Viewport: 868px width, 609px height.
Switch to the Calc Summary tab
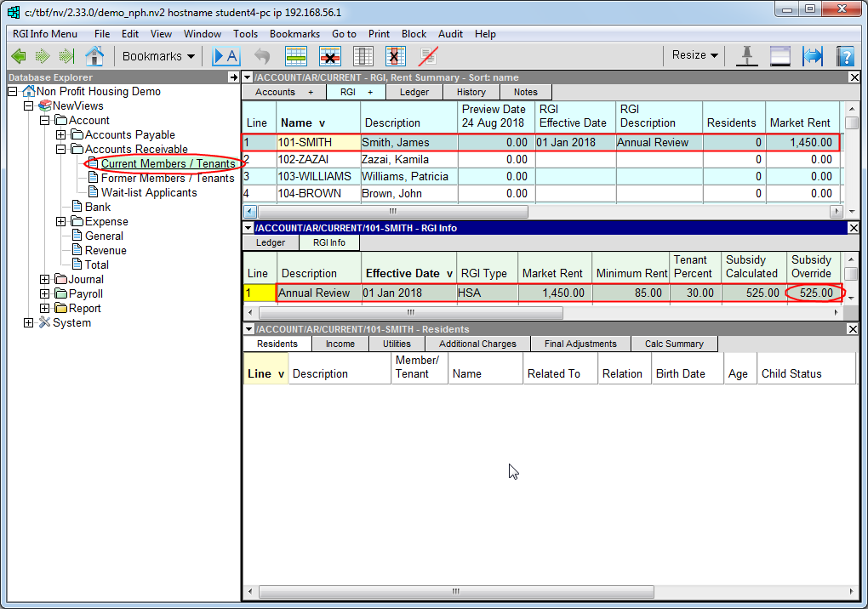(673, 344)
